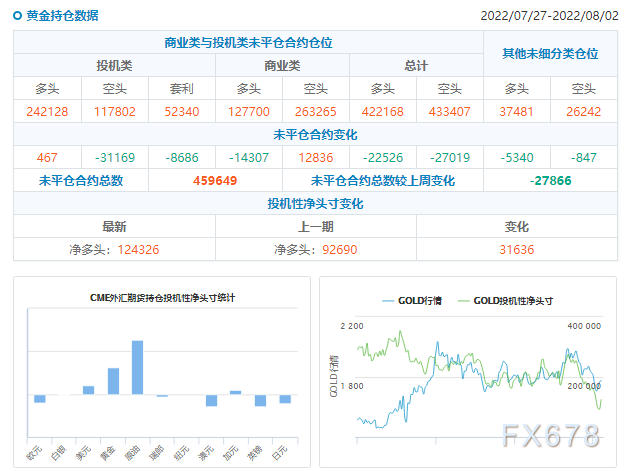Select change value -8686

[182, 158]
